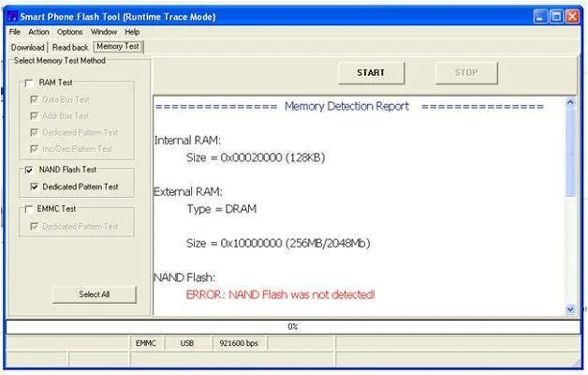The image size is (588, 375).
Task: Close the Smart Phone Flash Tool window
Action: [x=573, y=17]
